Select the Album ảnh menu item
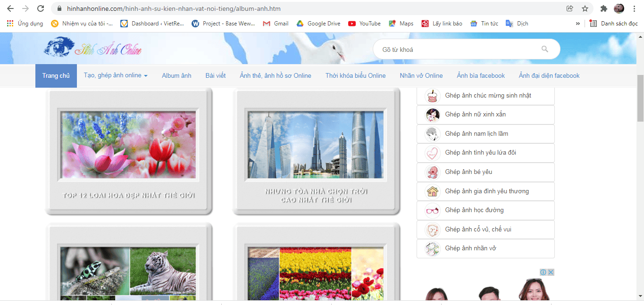The image size is (644, 305). point(176,75)
